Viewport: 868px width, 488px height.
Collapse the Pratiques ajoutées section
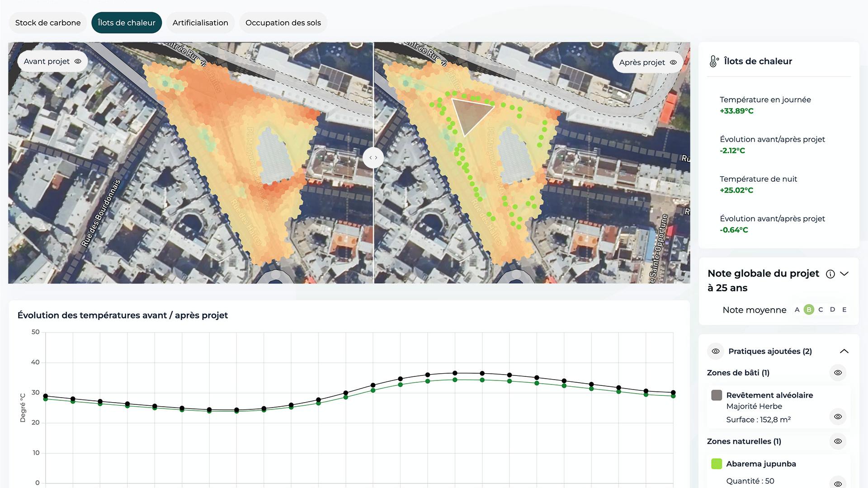(844, 351)
